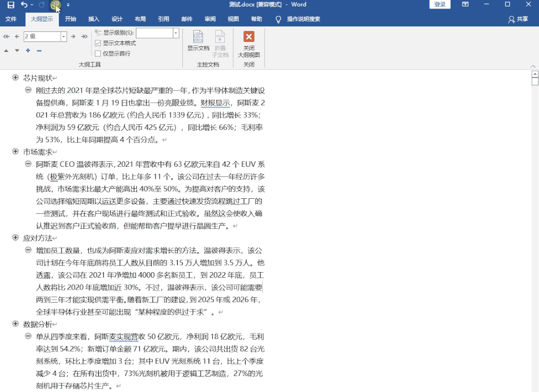This screenshot has height=392, width=539.
Task: Open the 操作说明搜索 Tell Me search
Action: [300, 20]
